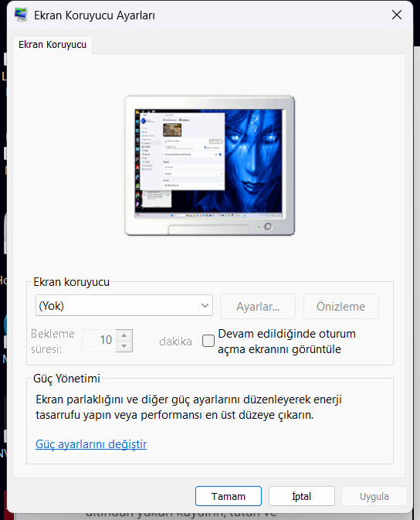The width and height of the screenshot is (420, 520).
Task: Click the Uygula apply button
Action: (x=374, y=496)
